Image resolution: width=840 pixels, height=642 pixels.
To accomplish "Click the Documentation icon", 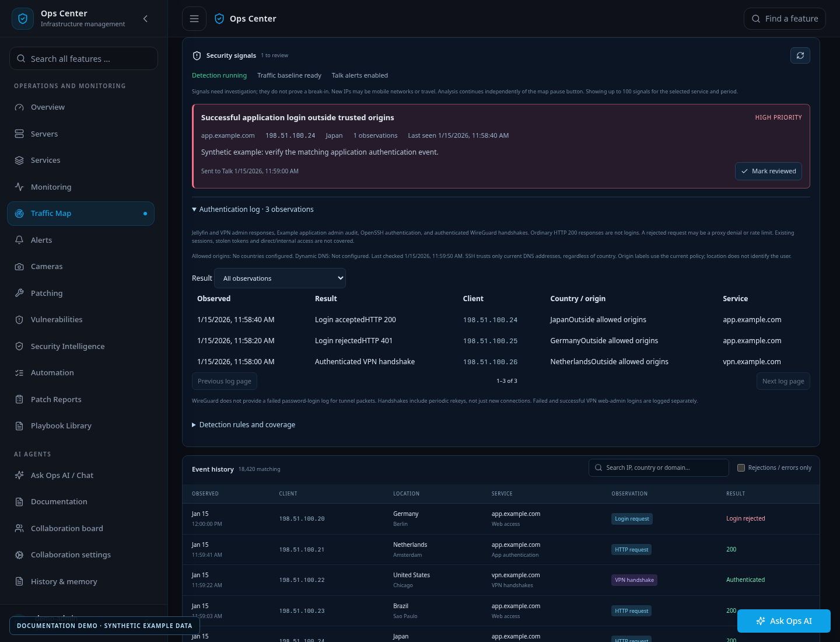I will coord(19,502).
